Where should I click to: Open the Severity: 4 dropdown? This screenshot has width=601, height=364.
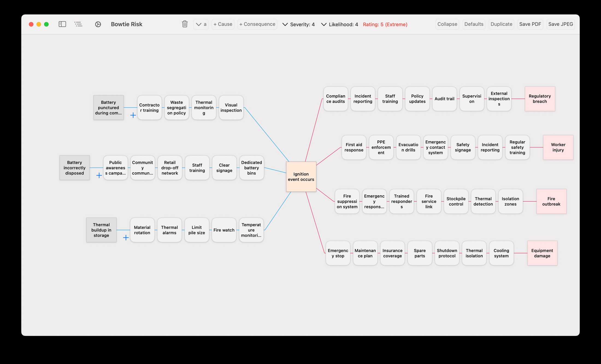(298, 24)
